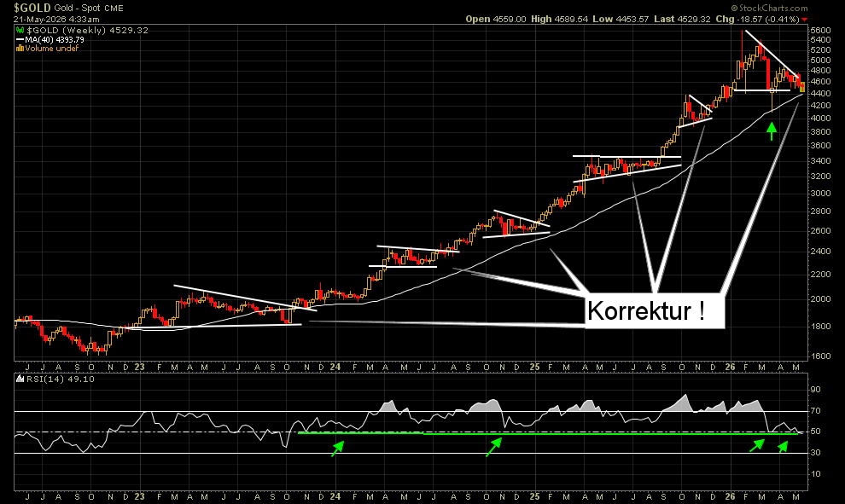Click the 5600 price axis label

click(x=820, y=30)
